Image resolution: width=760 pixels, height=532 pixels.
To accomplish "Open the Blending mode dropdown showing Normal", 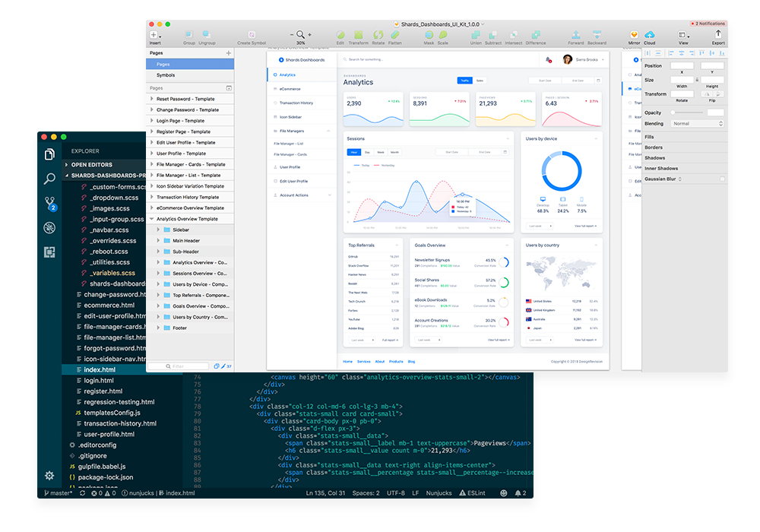I will [697, 124].
